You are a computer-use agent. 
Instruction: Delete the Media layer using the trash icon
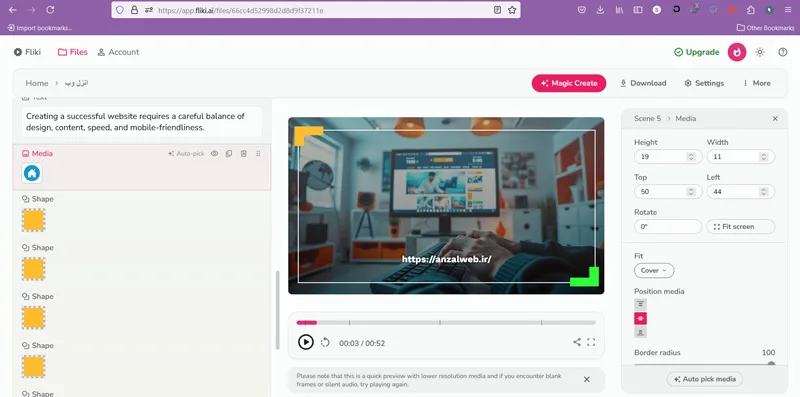243,154
